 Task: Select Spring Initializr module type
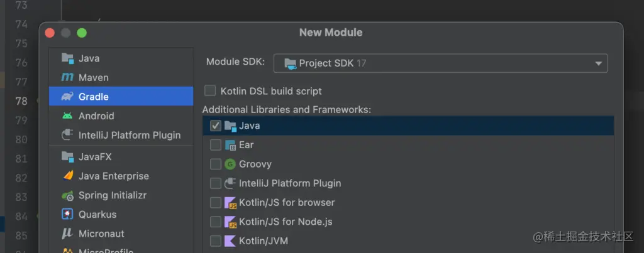point(121,195)
